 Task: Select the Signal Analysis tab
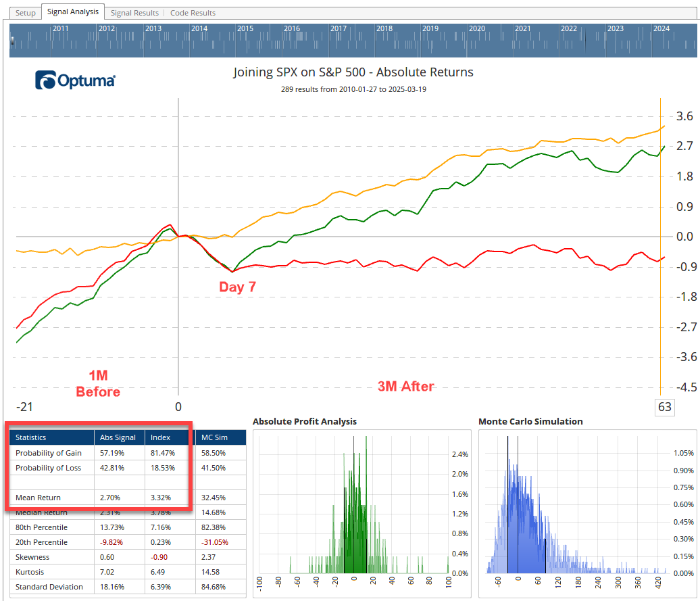(72, 12)
